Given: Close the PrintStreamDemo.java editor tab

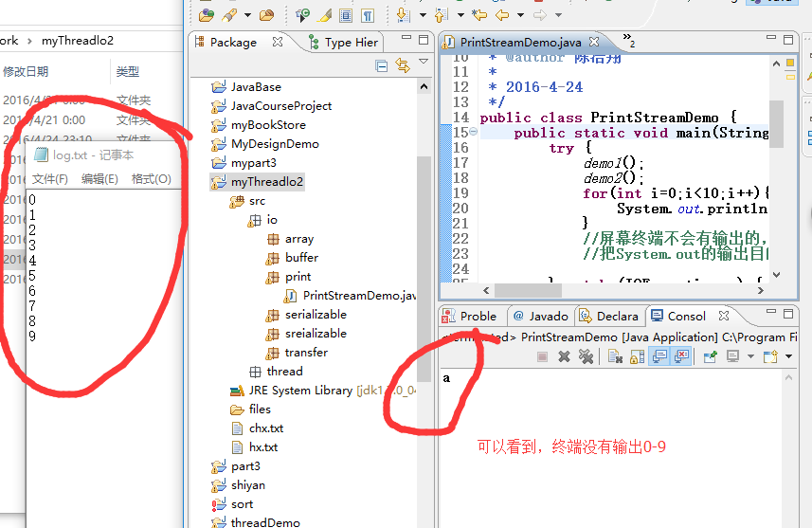Looking at the screenshot, I should pos(594,41).
